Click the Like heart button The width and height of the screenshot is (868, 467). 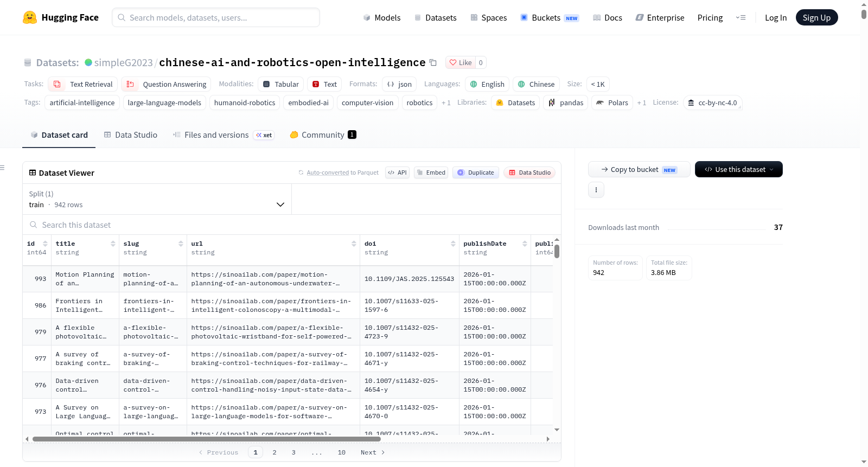[x=460, y=62]
